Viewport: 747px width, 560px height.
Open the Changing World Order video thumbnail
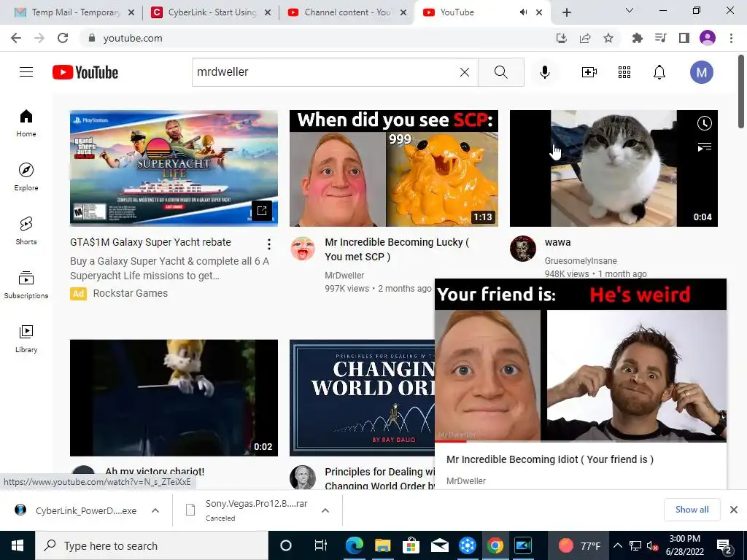pos(362,397)
